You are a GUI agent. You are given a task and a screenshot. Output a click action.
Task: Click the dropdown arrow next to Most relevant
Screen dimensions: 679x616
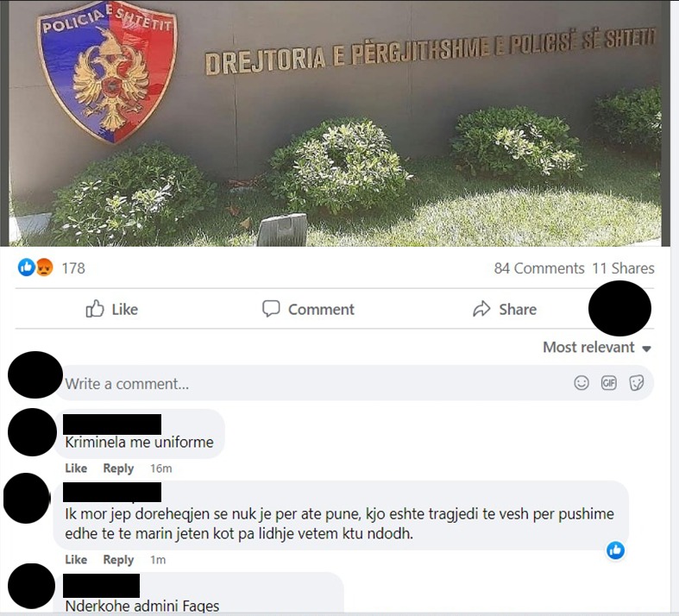646,349
